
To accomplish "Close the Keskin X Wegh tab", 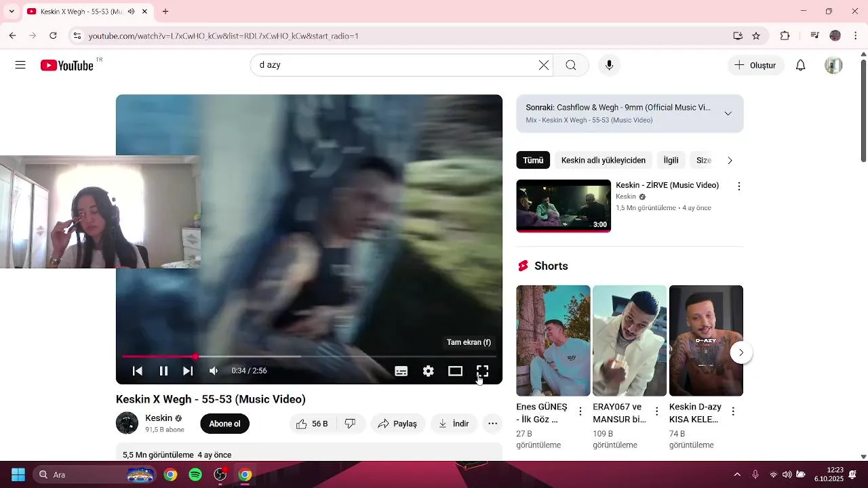I will point(144,12).
